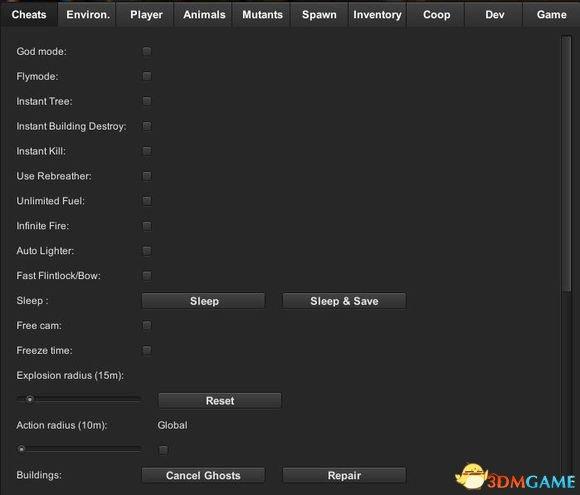Image resolution: width=580 pixels, height=495 pixels.
Task: Open the Mutants tab
Action: coord(262,14)
